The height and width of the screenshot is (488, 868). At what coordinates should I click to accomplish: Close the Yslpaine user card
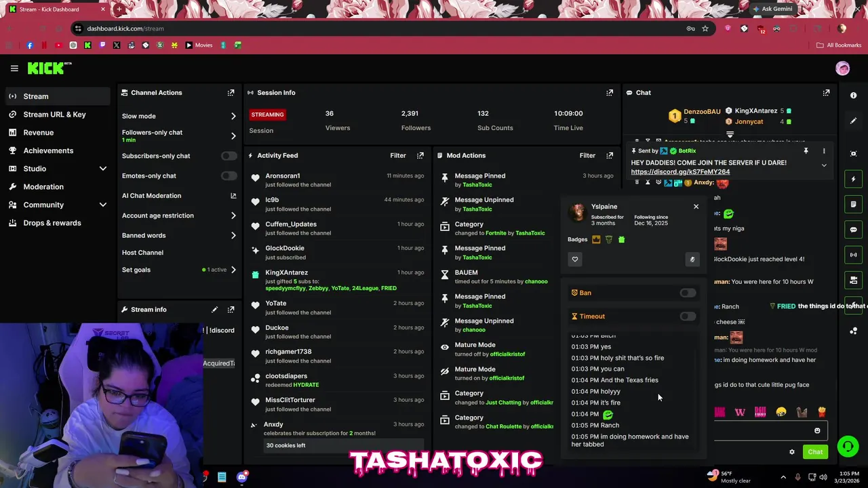tap(696, 206)
